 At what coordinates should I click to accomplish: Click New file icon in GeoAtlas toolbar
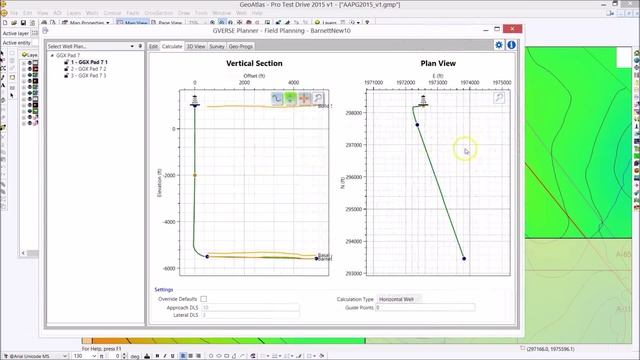click(5, 23)
